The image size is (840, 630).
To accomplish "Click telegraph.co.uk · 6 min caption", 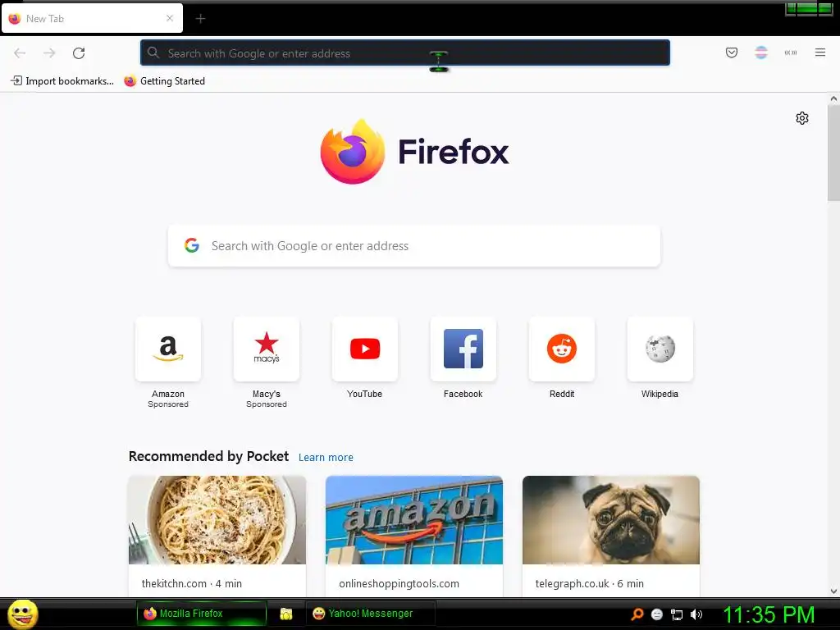I will (589, 583).
